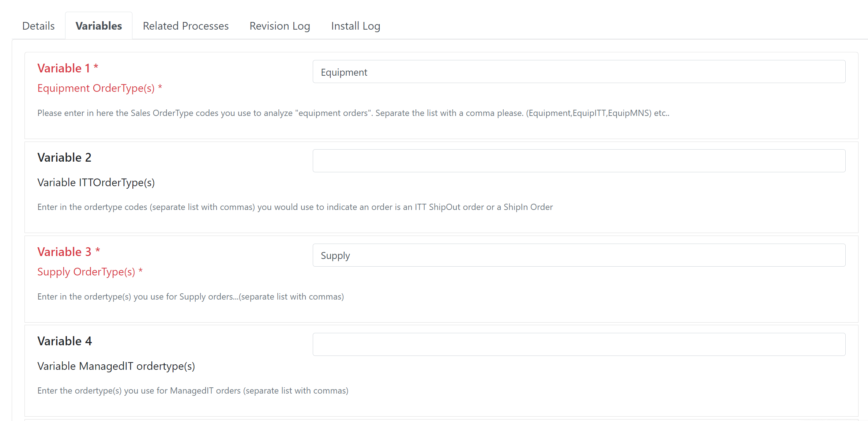Focus the empty Variable 2 input field
The width and height of the screenshot is (868, 421).
(x=579, y=161)
